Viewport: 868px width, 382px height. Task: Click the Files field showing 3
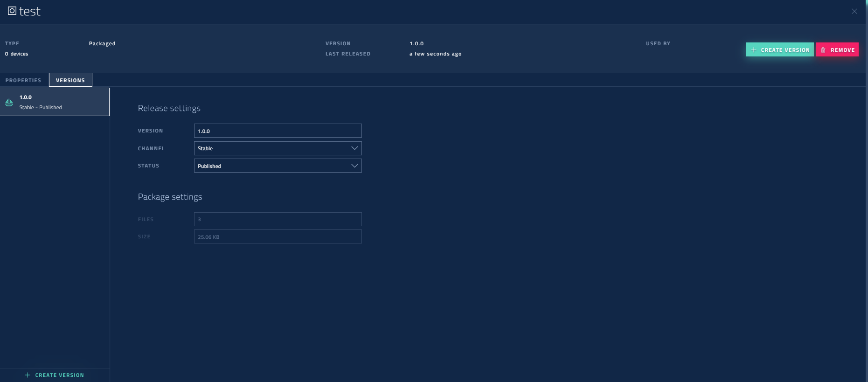coord(278,219)
